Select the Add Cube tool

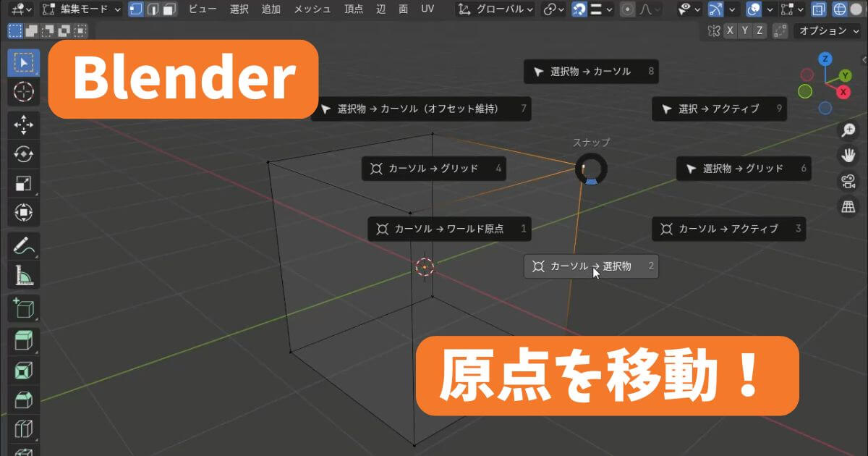(24, 308)
